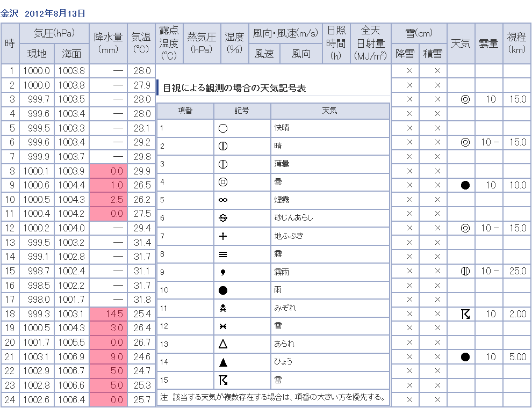This screenshot has height=408, width=532.
Task: Click the precipitation value 14.5 at hour 18
Action: 114,314
